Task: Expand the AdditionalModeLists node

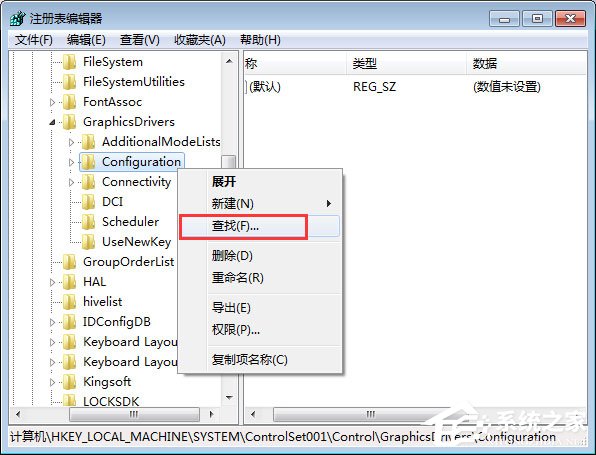Action: (71, 143)
